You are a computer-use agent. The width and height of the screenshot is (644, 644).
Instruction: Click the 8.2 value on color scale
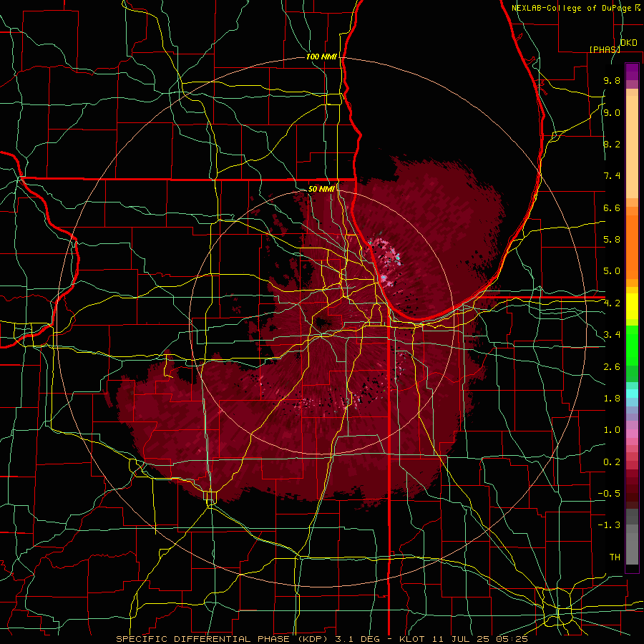pos(612,144)
